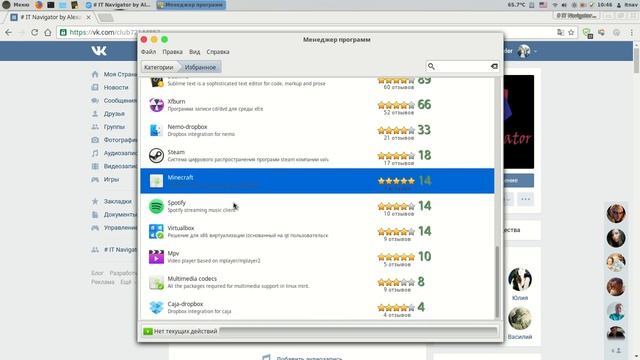Switch to IT Navigator taskbar window
Screen dimensions: 640x360
tap(118, 5)
